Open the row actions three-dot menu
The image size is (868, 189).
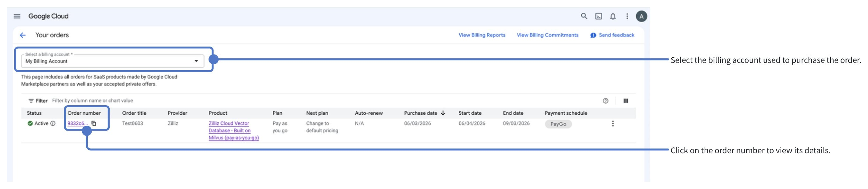coord(613,124)
